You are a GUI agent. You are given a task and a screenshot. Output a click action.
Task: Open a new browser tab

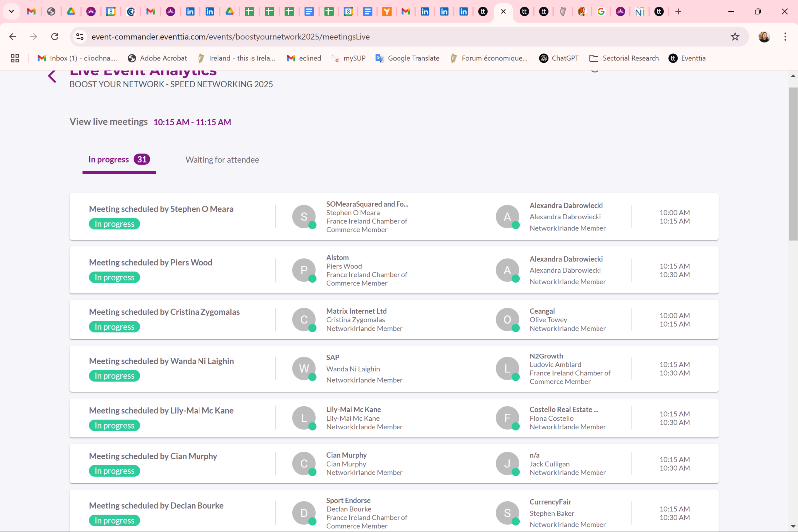[678, 11]
